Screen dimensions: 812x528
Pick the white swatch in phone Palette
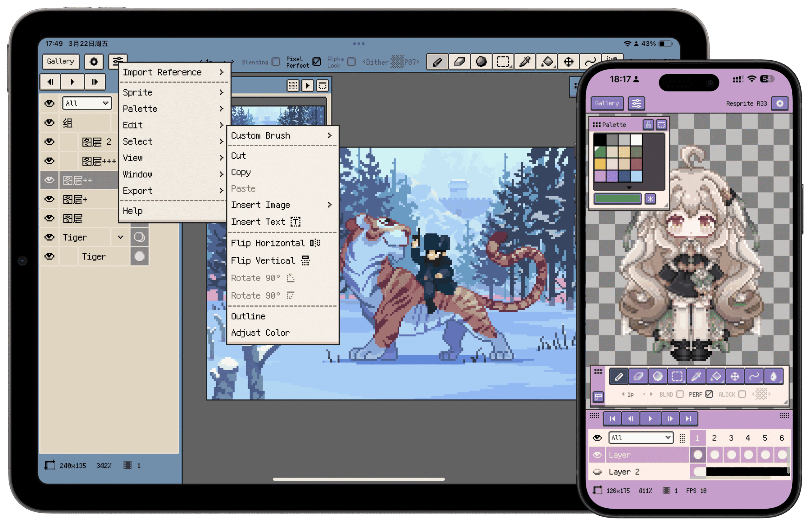pyautogui.click(x=636, y=140)
